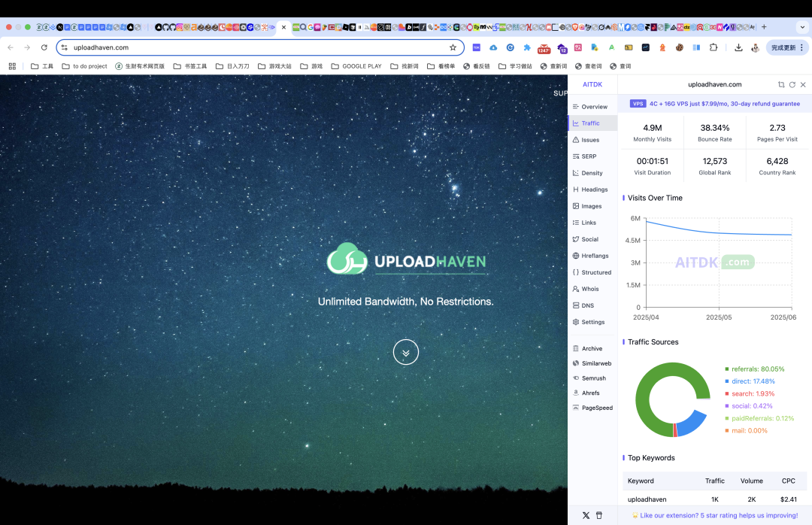Click the Hreflangs globe icon
Image resolution: width=812 pixels, height=525 pixels.
point(576,256)
